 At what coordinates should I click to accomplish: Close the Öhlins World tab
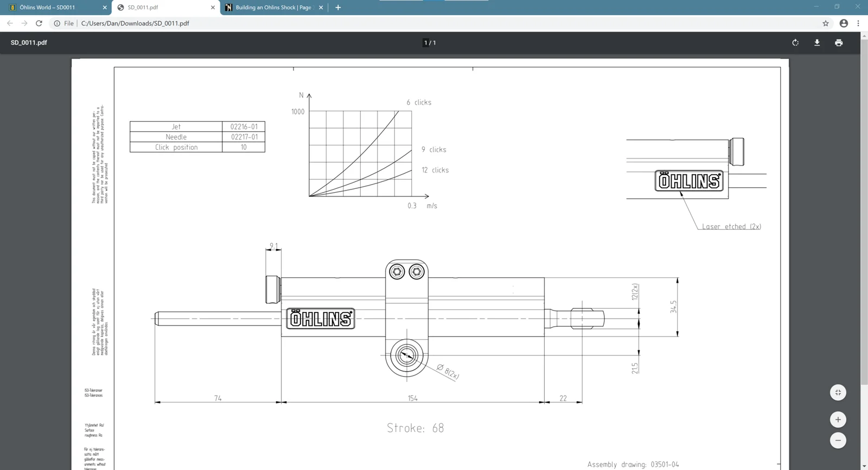105,8
